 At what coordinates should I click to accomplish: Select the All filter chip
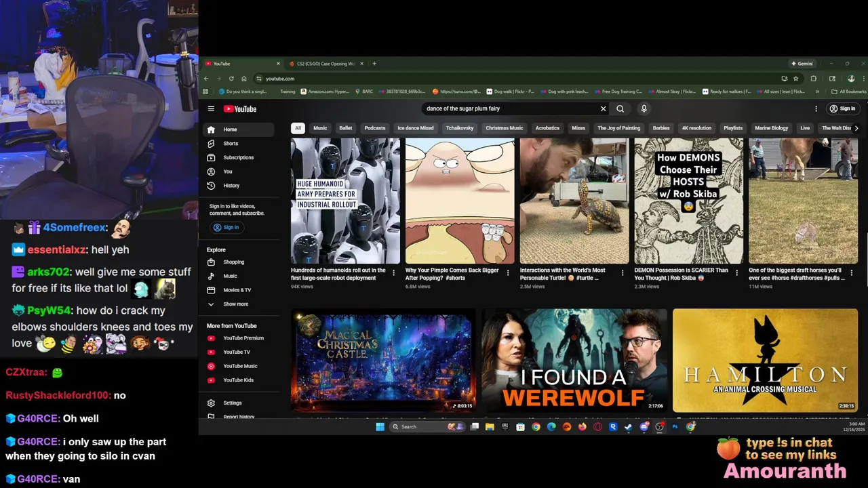298,128
